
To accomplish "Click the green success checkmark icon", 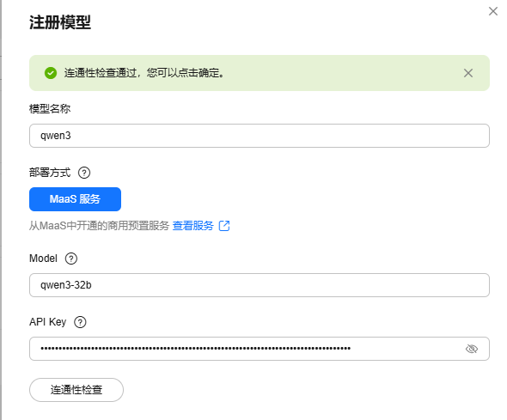I will (51, 73).
